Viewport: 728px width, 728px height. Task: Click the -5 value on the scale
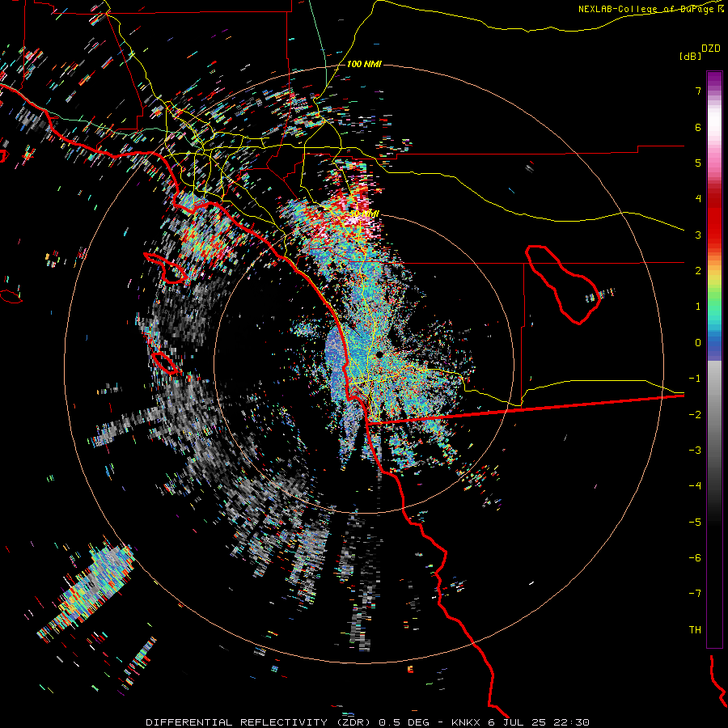point(695,523)
